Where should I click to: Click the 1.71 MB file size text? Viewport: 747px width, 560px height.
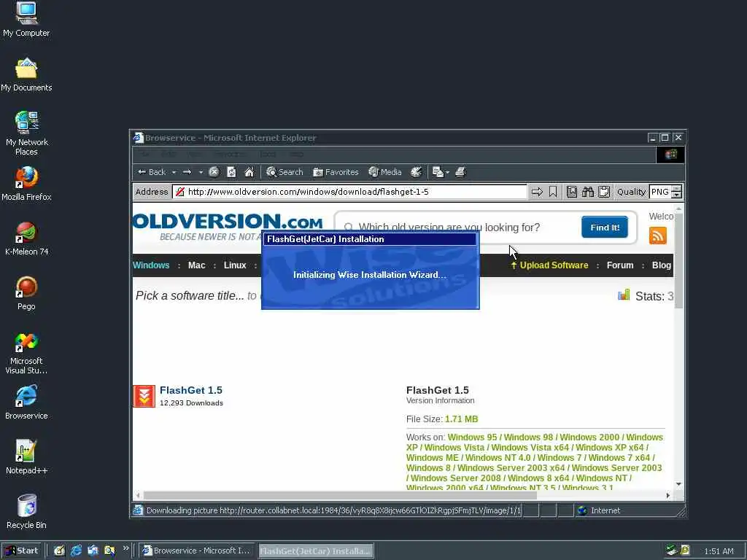coord(462,419)
